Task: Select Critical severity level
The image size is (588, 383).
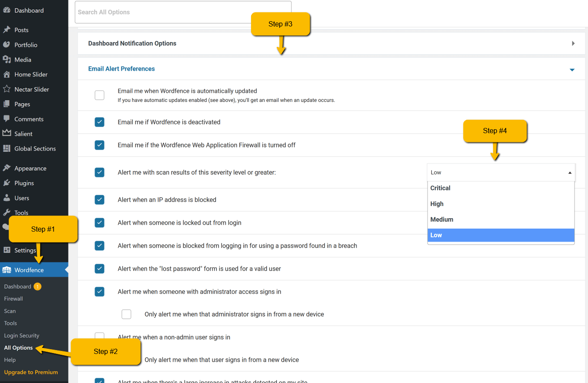Action: [x=501, y=188]
